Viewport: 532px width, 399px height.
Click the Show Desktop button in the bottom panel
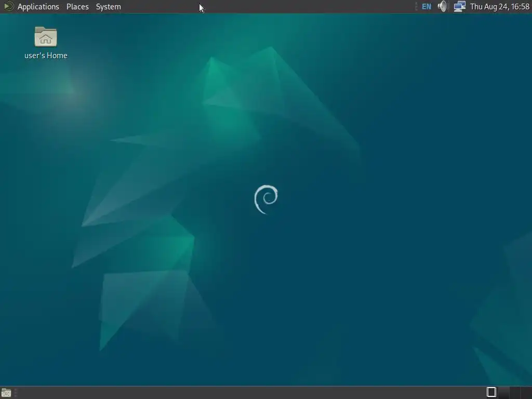point(6,393)
